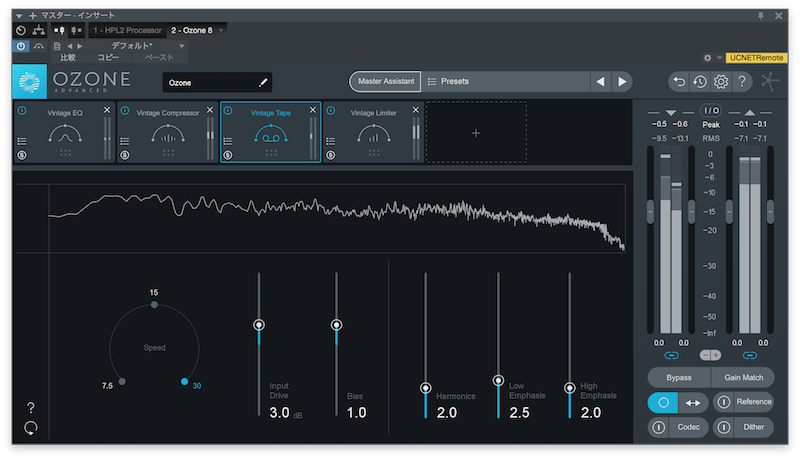Click the I/O meter settings button
The width and height of the screenshot is (800, 459).
point(711,111)
